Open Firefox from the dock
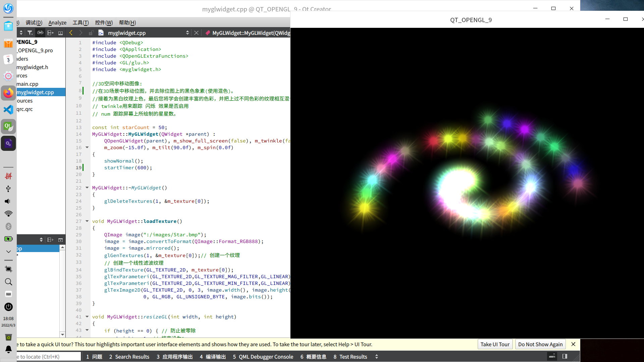 (x=8, y=93)
